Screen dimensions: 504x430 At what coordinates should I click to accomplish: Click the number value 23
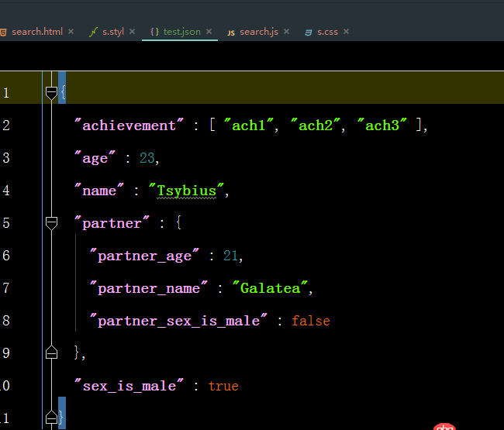[x=147, y=158]
